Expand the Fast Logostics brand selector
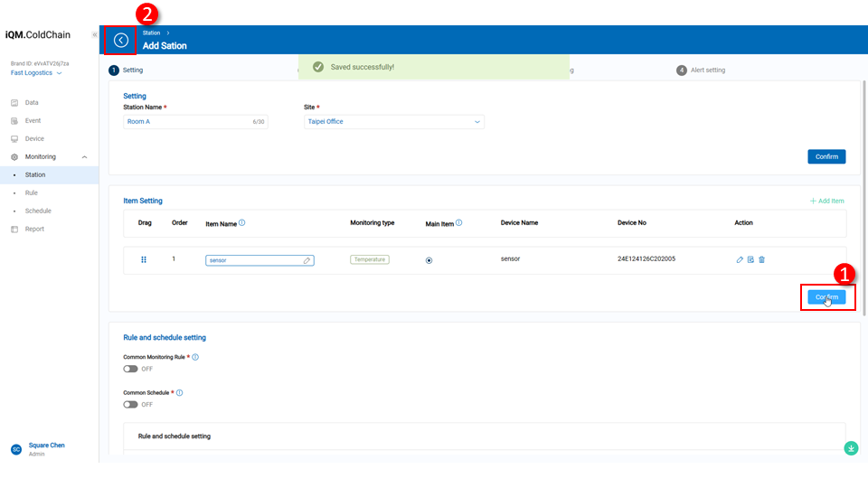Viewport: 868px width, 488px height. coord(36,73)
